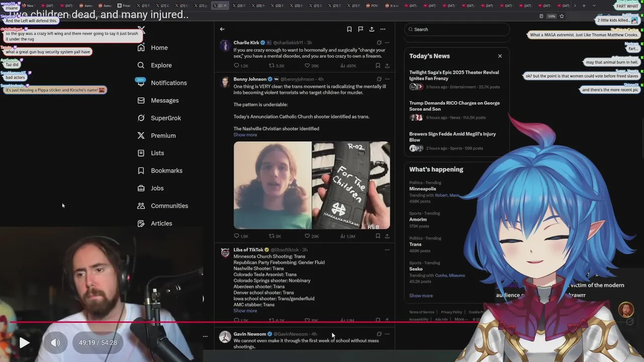Open the right magazine image in Benny Johnson's post
The width and height of the screenshot is (644, 362).
[351, 185]
